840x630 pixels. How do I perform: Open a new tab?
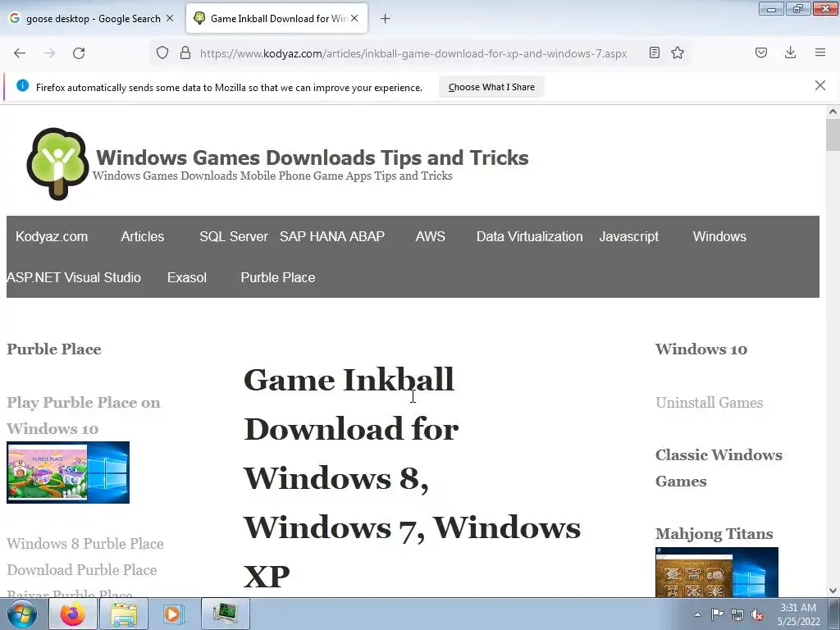pyautogui.click(x=386, y=19)
